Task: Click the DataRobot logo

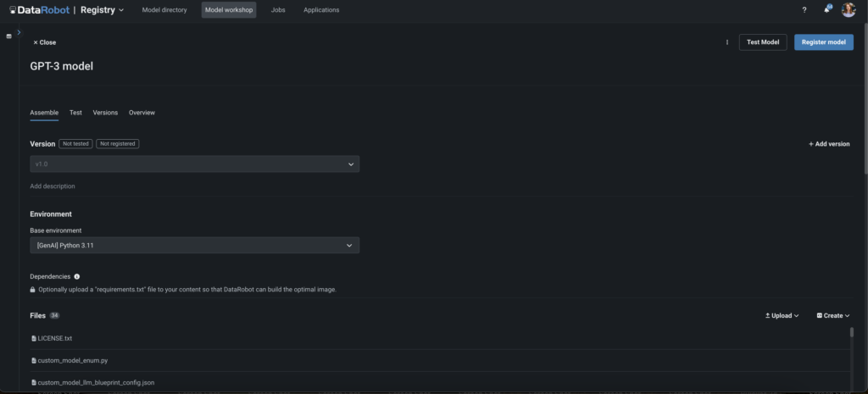Action: point(40,10)
